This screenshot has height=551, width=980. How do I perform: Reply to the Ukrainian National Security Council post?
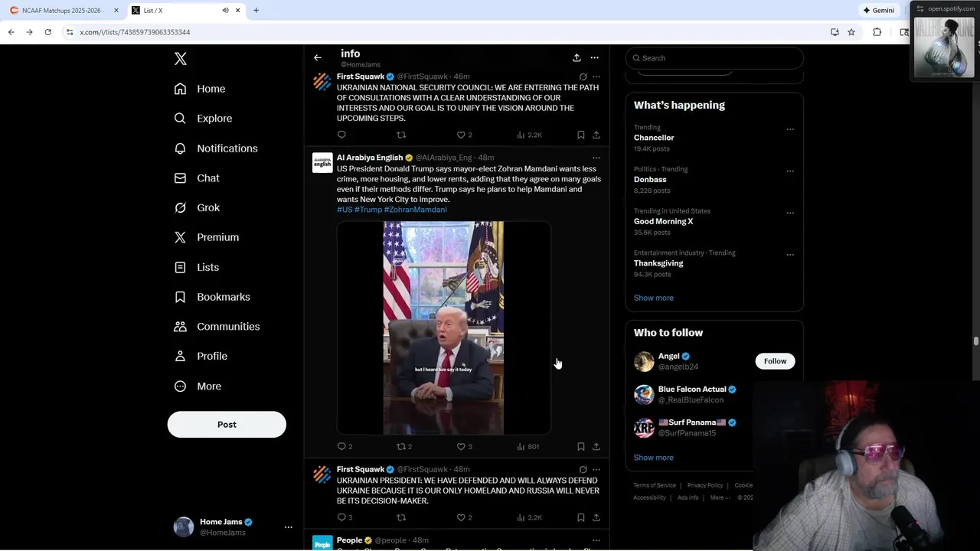[x=341, y=135]
